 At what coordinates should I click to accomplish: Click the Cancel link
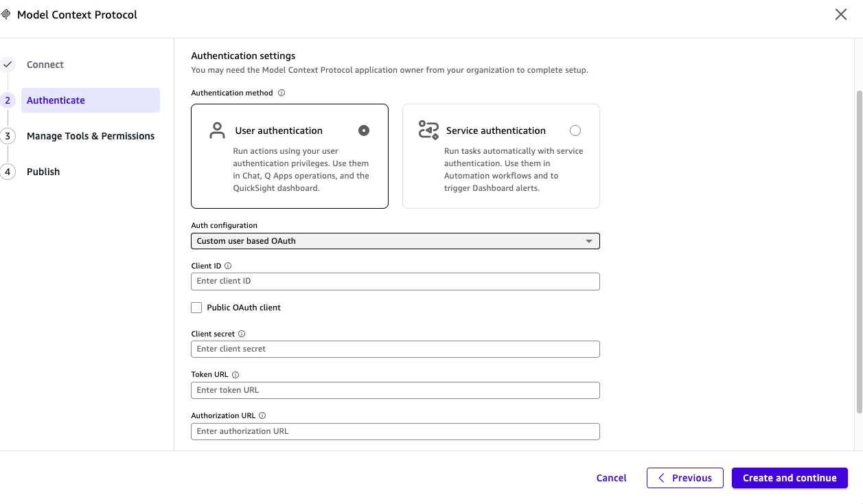pyautogui.click(x=611, y=478)
